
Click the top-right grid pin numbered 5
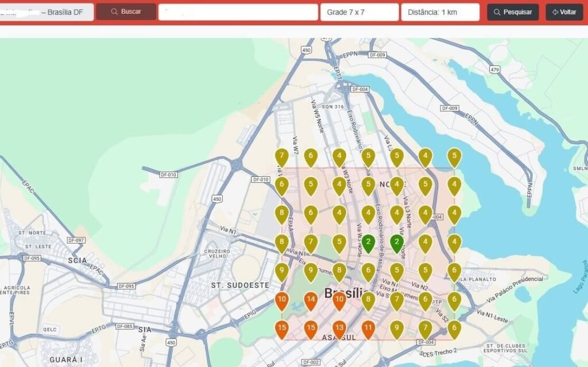click(454, 156)
